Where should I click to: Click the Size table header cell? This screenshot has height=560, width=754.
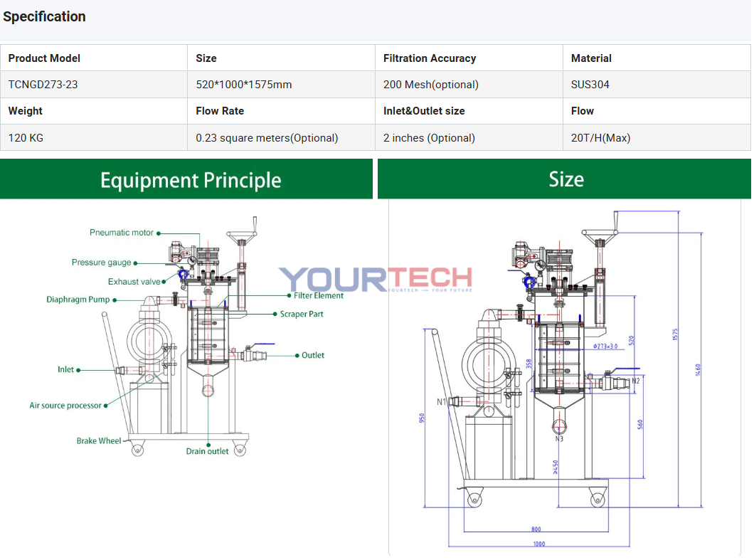pyautogui.click(x=281, y=58)
